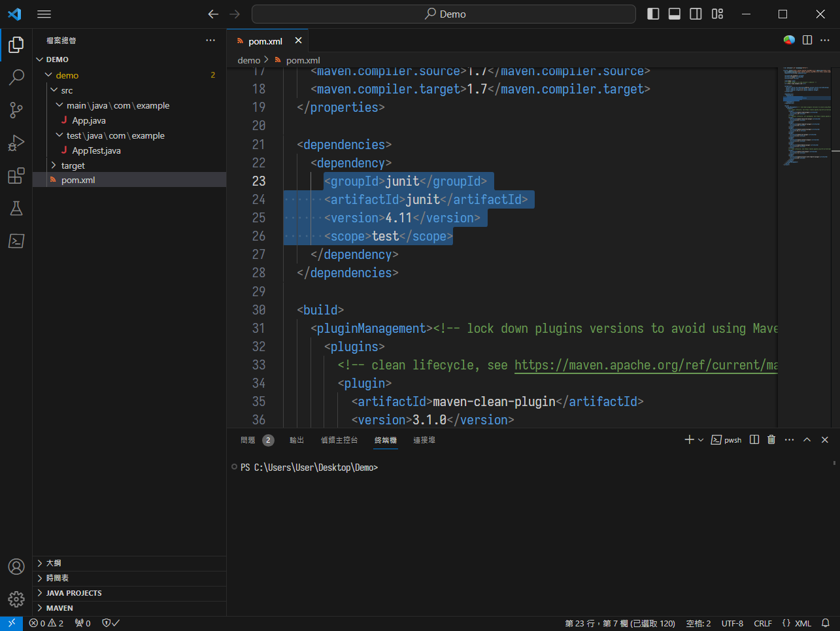Open Run and Debug view
The height and width of the screenshot is (631, 840).
point(16,143)
